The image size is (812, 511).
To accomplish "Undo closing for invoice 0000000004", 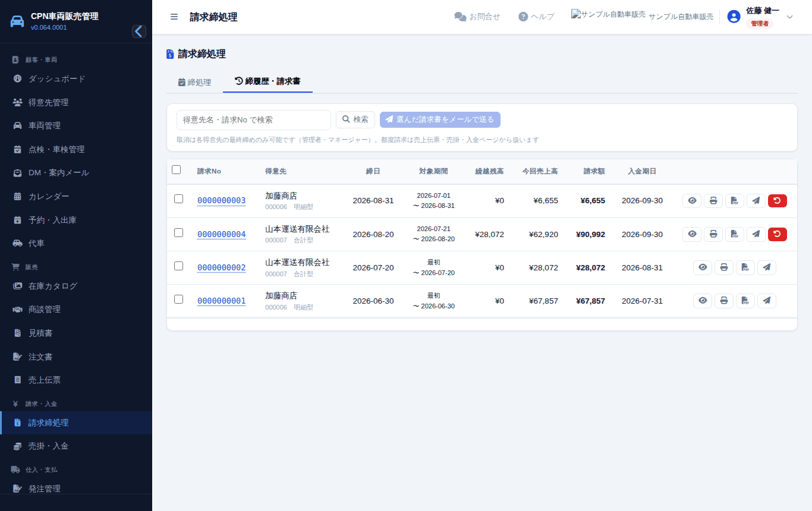I will [778, 234].
